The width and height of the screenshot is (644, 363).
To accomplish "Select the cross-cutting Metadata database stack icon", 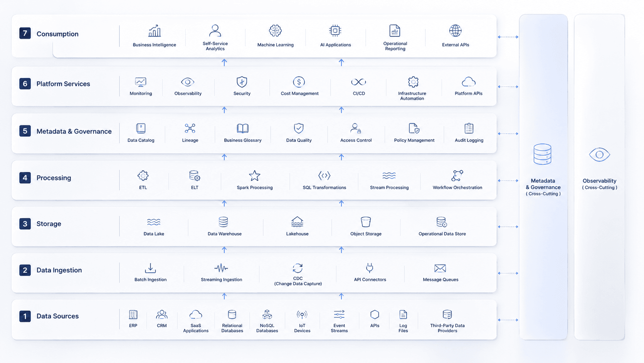I will 542,154.
